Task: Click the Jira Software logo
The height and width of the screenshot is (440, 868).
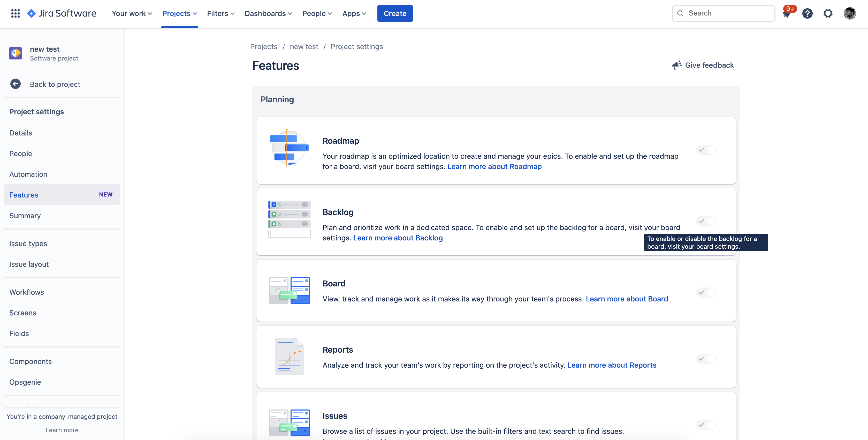Action: tap(62, 13)
